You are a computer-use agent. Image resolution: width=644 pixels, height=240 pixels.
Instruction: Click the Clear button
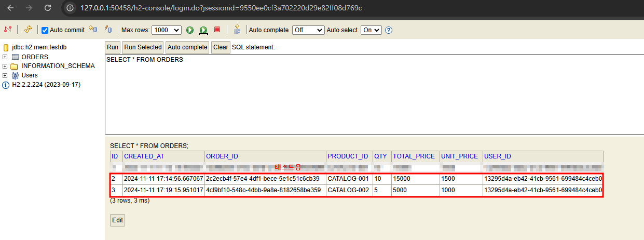221,47
